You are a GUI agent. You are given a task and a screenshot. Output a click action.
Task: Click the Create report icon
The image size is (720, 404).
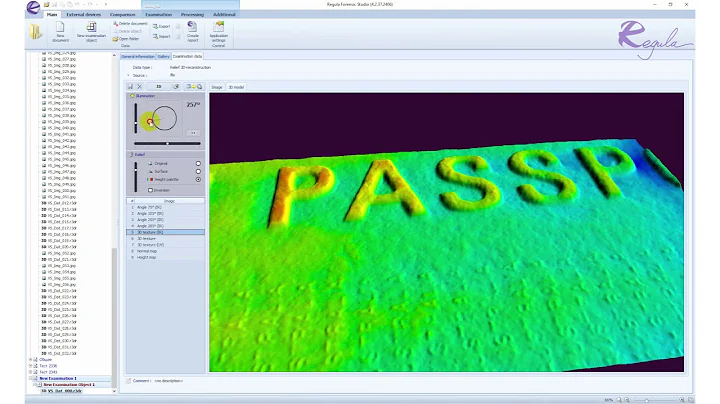click(x=192, y=32)
